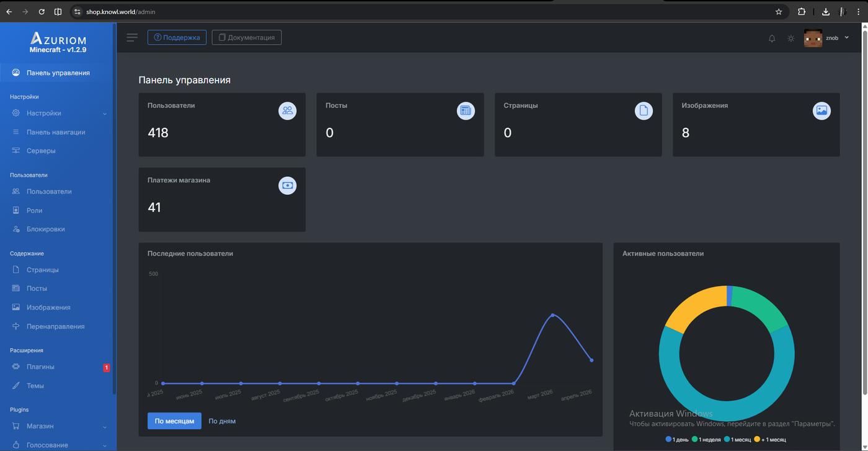Click the red Плагины update badge
This screenshot has width=868, height=451.
coord(107,368)
